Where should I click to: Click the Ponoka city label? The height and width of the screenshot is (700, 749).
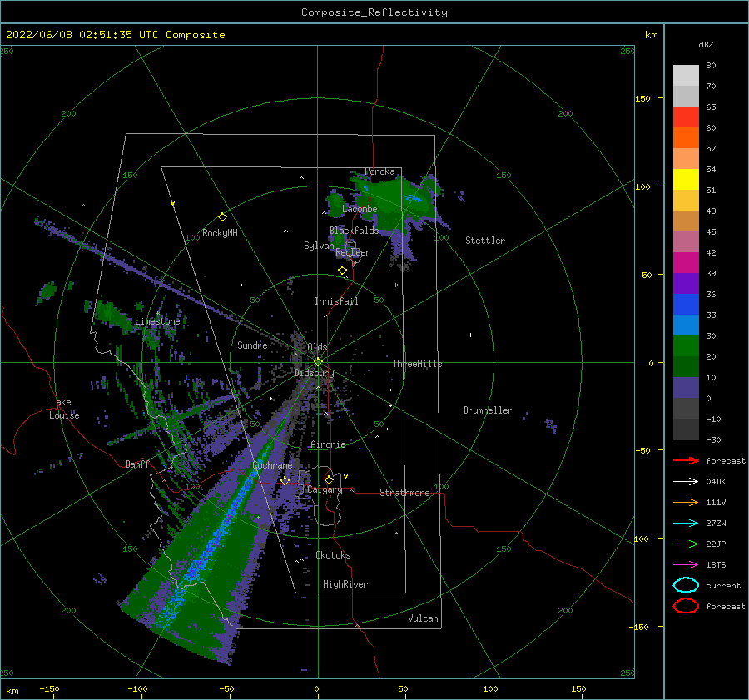(379, 171)
